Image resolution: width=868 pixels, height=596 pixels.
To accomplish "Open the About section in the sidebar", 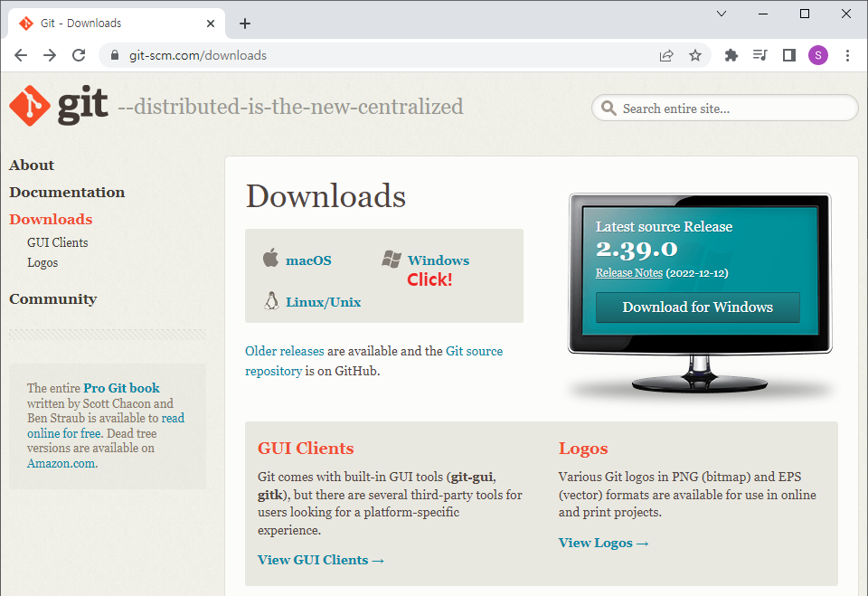I will (32, 166).
